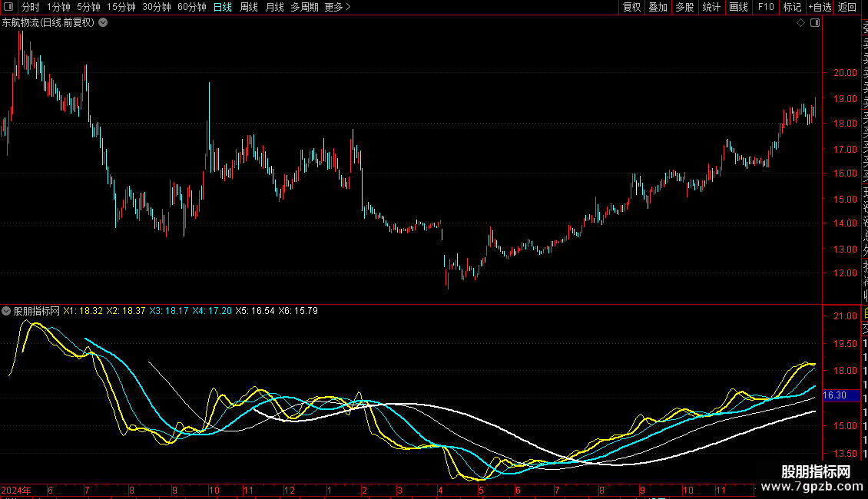Select the 5分钟 period tab
This screenshot has height=499, width=868.
click(88, 7)
